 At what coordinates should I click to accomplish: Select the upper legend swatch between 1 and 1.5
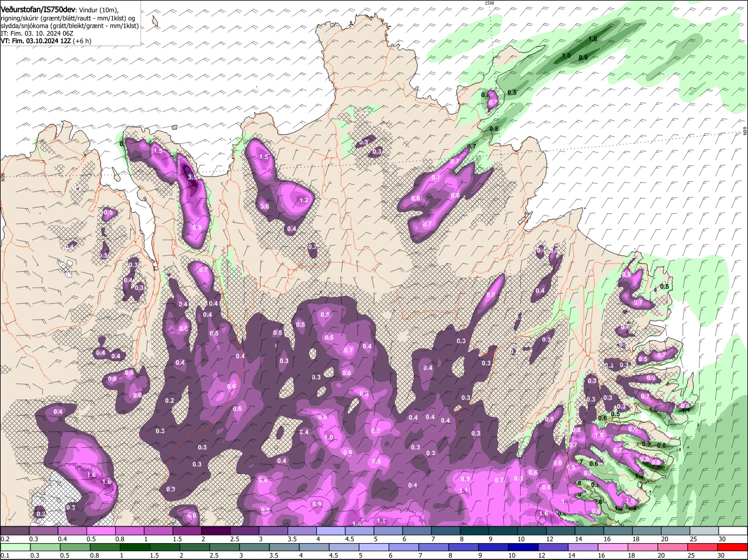point(158,530)
